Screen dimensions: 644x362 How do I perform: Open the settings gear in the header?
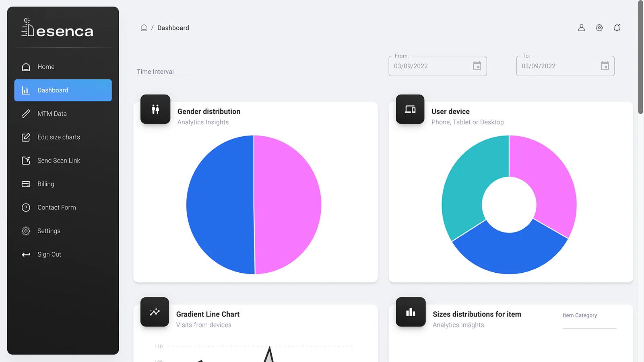pyautogui.click(x=599, y=28)
